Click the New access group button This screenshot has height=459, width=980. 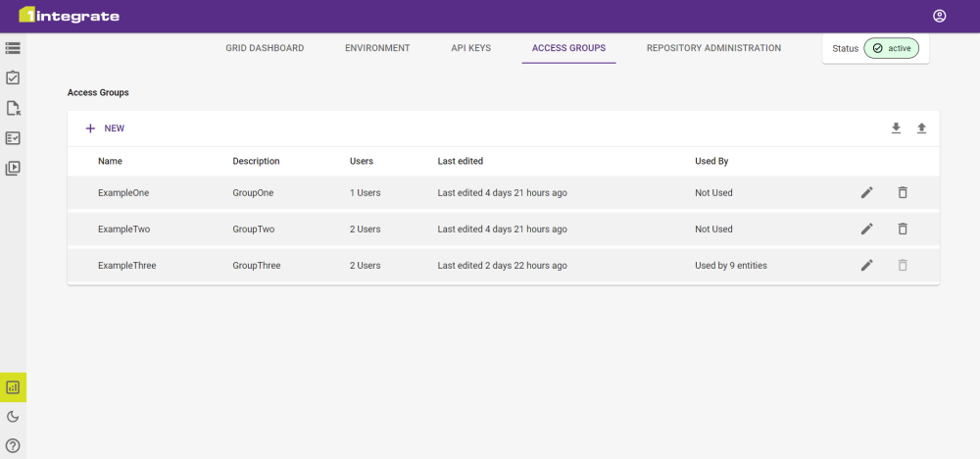tap(105, 128)
